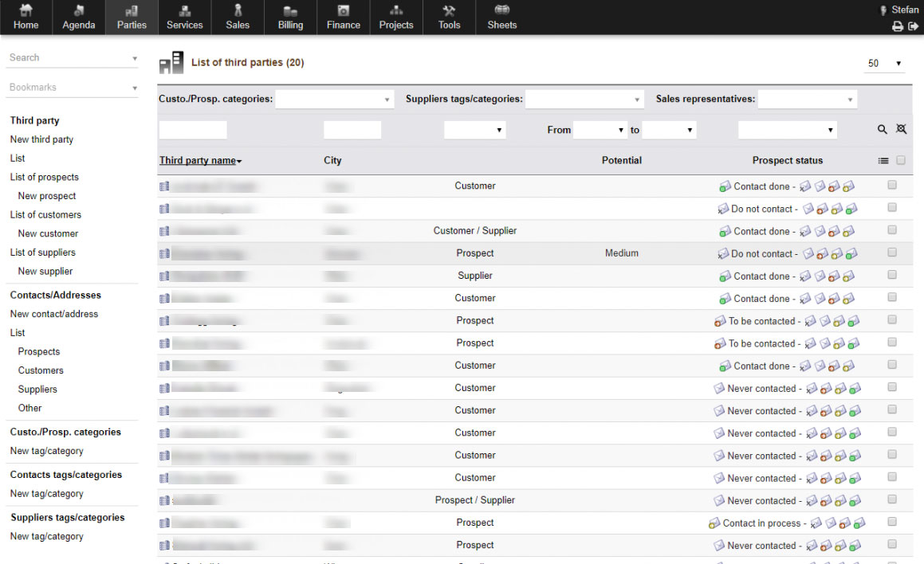The height and width of the screenshot is (564, 924).
Task: Set Contact in process row to Contact done
Action: (x=859, y=523)
